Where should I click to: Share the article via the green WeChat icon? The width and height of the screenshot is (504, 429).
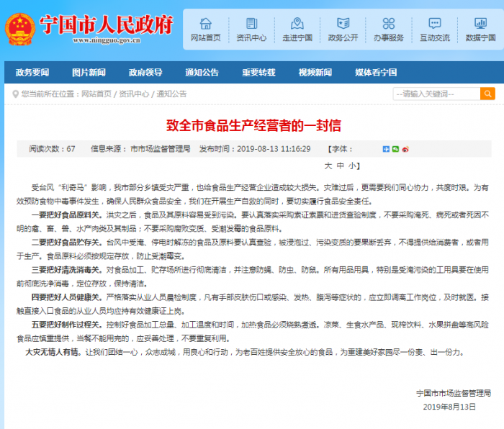point(396,149)
